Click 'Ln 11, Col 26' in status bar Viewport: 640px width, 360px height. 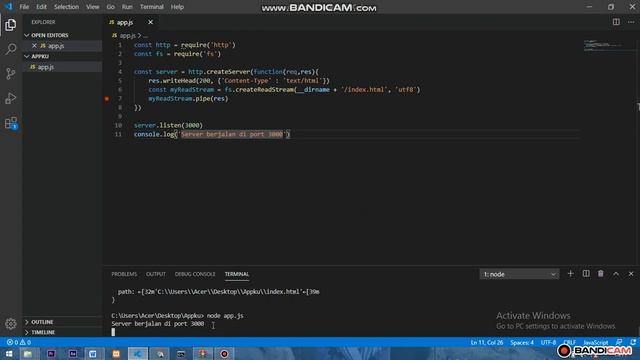tap(487, 342)
